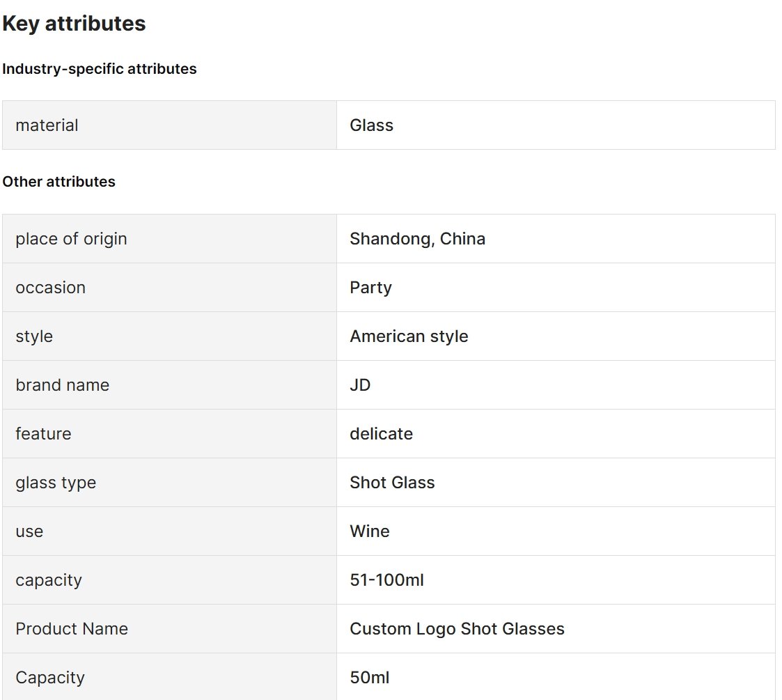Click the Other attributes subheading

[59, 182]
